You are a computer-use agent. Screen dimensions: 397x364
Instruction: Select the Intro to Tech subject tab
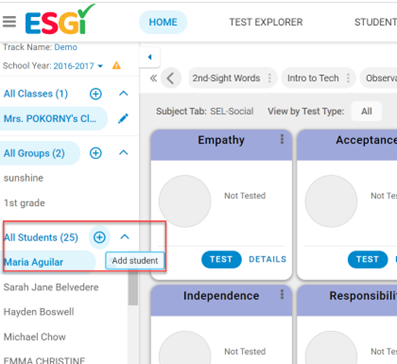pos(313,78)
